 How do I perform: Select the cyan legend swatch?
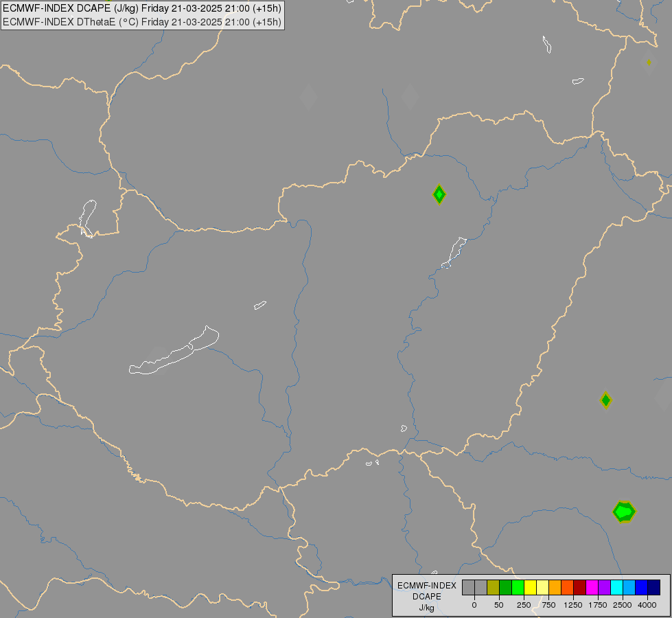616,587
